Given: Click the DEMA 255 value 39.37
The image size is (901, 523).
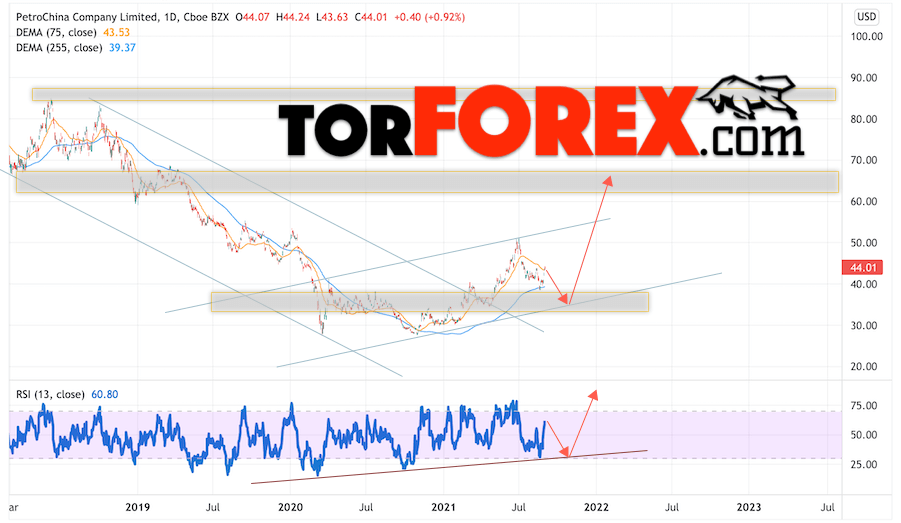Looking at the screenshot, I should click(122, 48).
